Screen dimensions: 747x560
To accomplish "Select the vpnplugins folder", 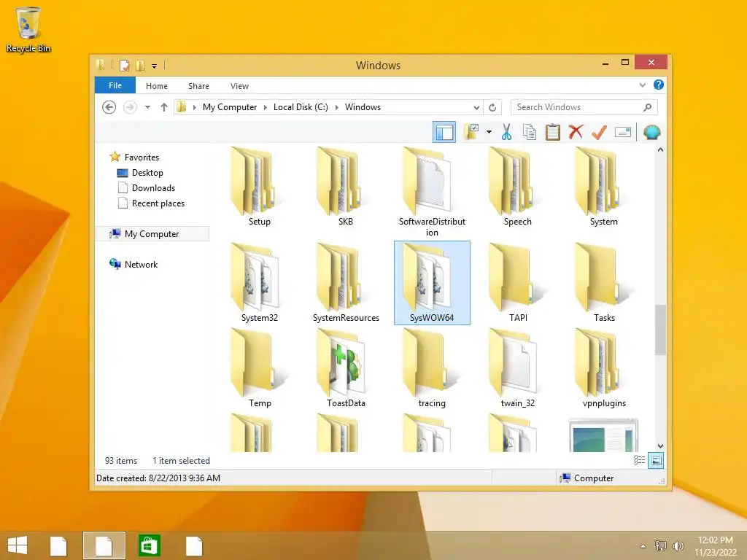I will tap(603, 368).
